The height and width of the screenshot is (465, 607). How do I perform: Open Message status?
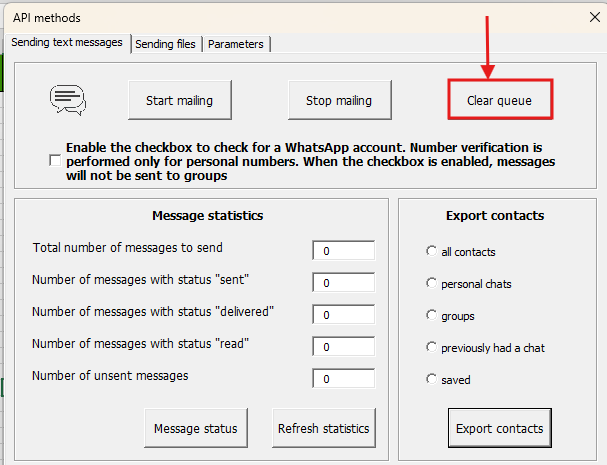point(195,428)
